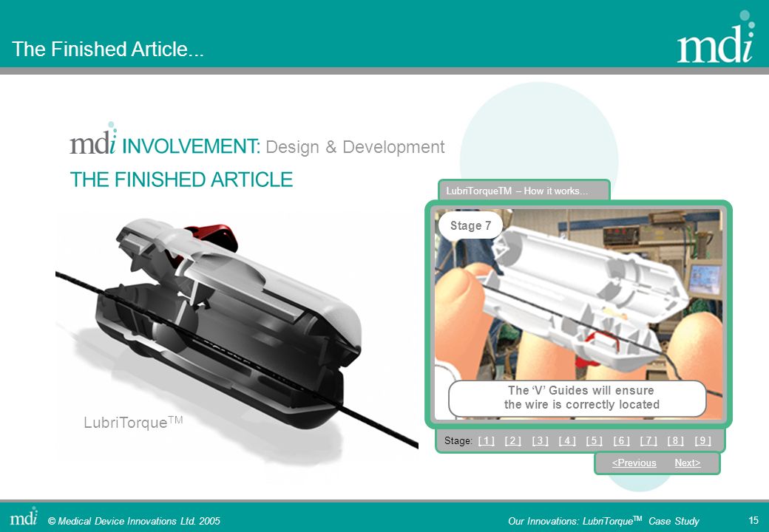769x532 pixels.
Task: Jump to stage [7] link
Action: click(x=648, y=440)
